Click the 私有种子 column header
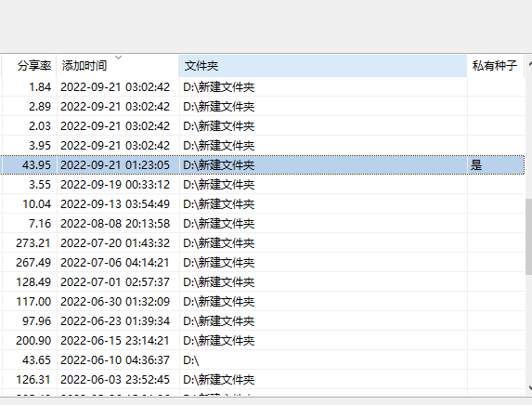532x405 pixels. pyautogui.click(x=496, y=66)
